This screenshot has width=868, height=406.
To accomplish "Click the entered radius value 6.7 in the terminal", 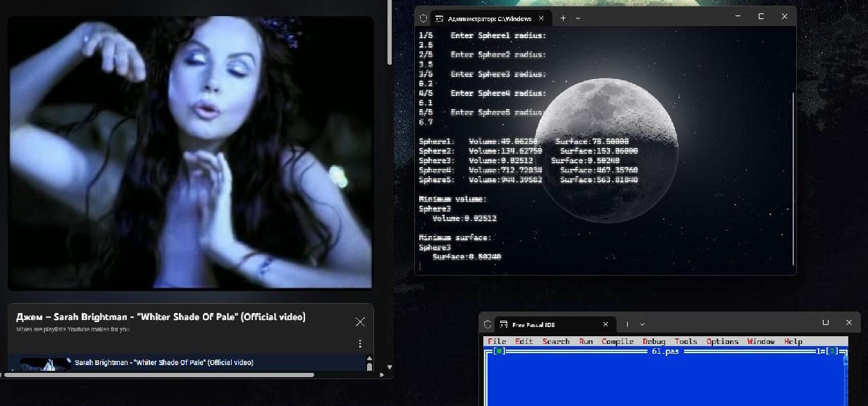I will tap(425, 122).
